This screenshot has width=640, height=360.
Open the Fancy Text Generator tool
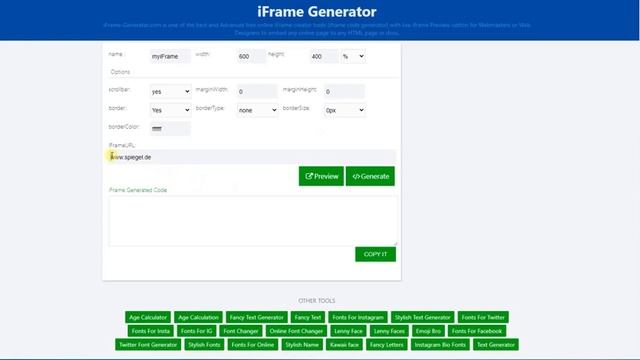[x=256, y=317]
